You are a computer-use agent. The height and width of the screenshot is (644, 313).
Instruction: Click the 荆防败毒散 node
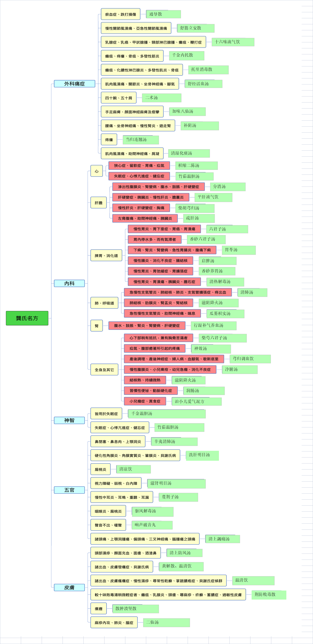tap(269, 595)
